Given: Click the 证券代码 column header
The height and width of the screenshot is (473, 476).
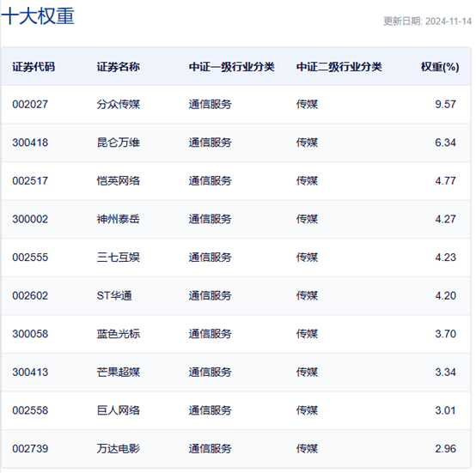Looking at the screenshot, I should coord(34,67).
